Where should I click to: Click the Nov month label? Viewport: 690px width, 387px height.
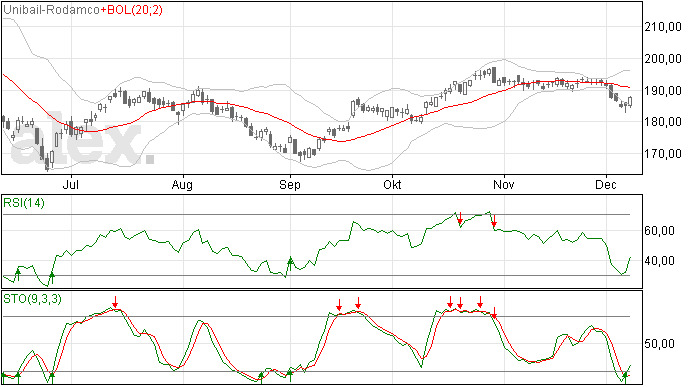pyautogui.click(x=503, y=184)
